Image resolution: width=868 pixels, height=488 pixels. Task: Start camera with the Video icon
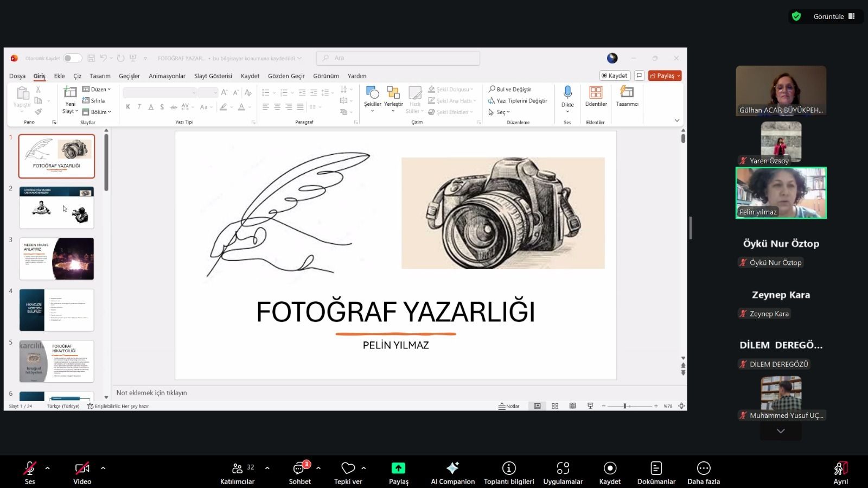pyautogui.click(x=82, y=468)
